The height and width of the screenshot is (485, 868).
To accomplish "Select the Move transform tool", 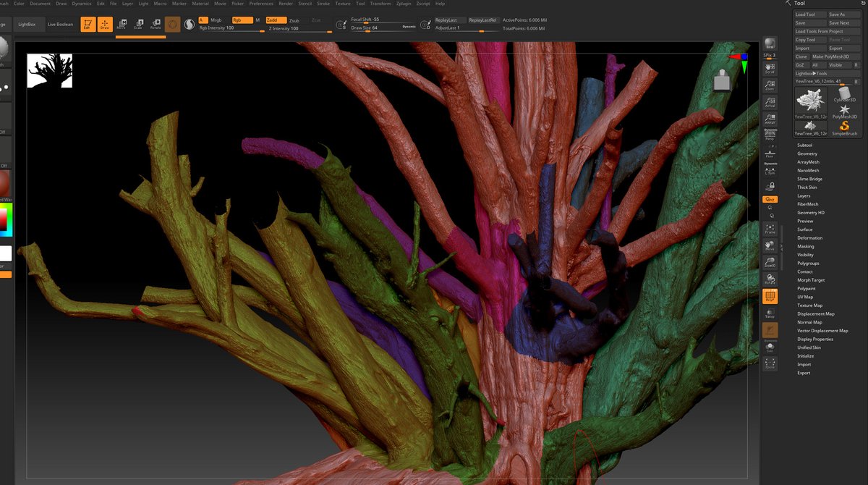I will coord(121,25).
